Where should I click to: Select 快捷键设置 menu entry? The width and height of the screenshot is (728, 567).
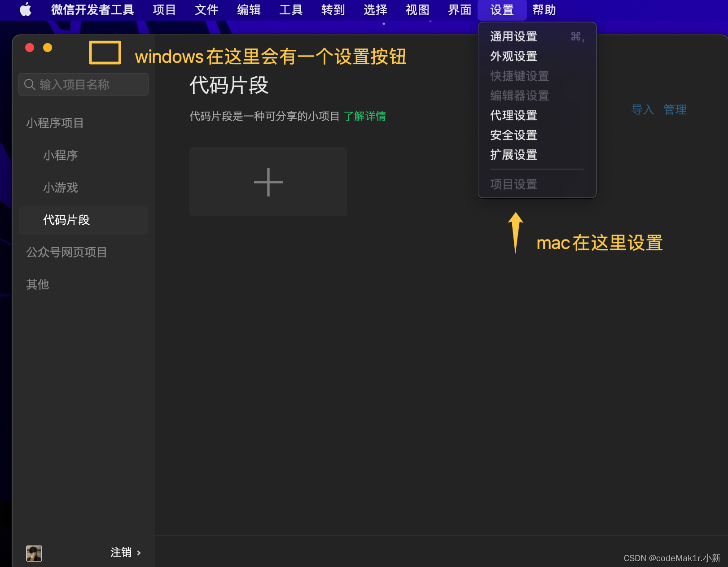point(537,76)
